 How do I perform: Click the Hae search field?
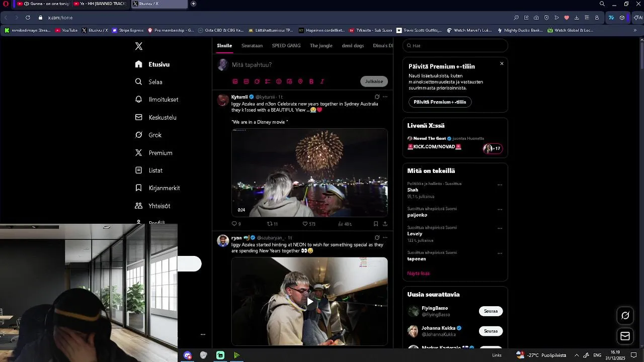pyautogui.click(x=455, y=46)
